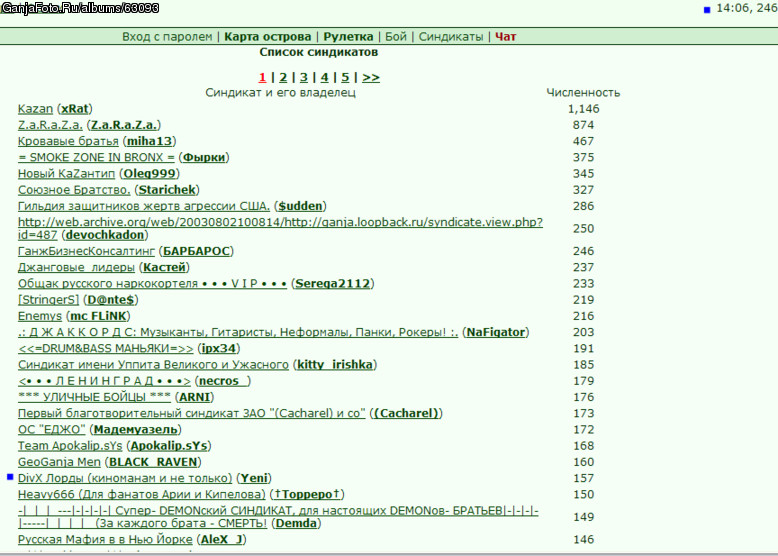Open the Kazan syndicate link
The height and width of the screenshot is (556, 778).
coord(35,109)
